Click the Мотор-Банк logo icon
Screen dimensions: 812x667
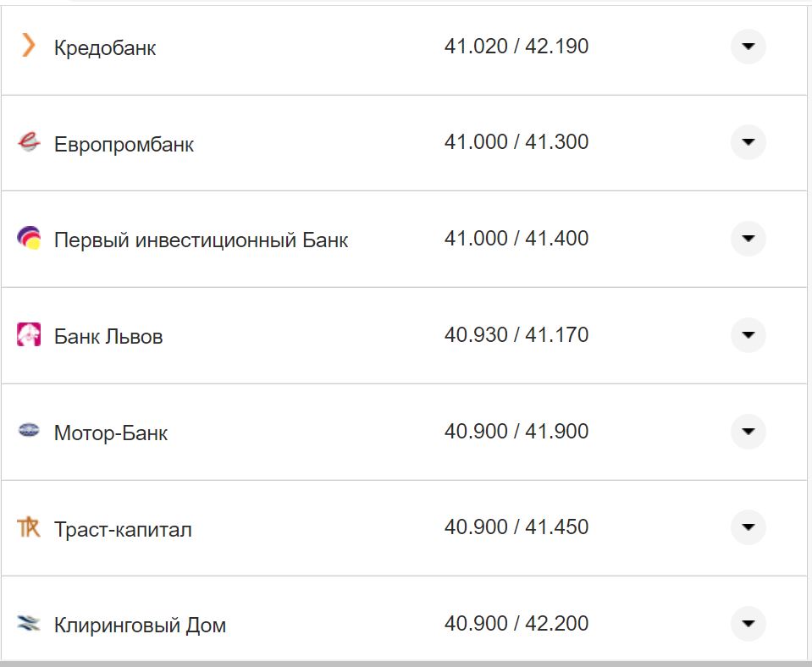tap(27, 431)
